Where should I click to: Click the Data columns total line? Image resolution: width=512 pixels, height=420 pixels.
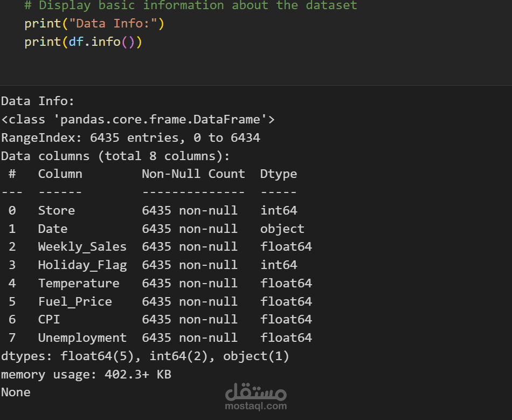pyautogui.click(x=115, y=156)
